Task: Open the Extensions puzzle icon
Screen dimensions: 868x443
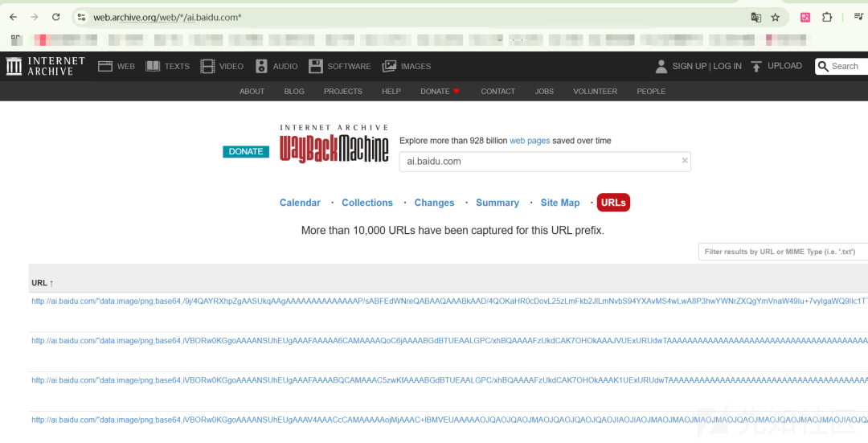Action: pos(827,17)
